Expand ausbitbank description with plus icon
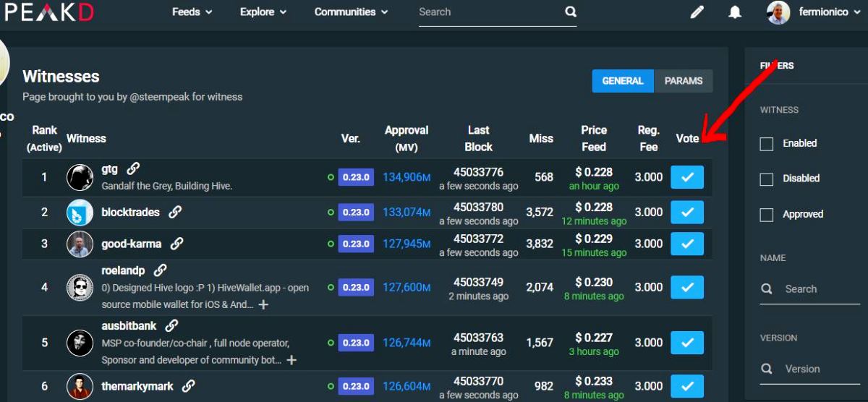 [292, 360]
